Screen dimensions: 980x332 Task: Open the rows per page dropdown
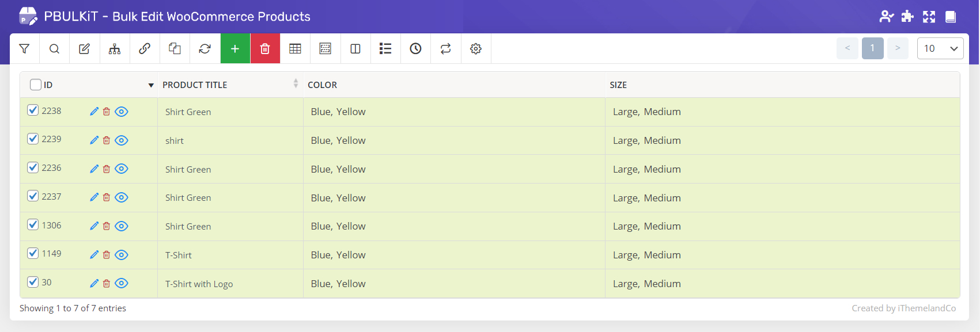(x=940, y=49)
